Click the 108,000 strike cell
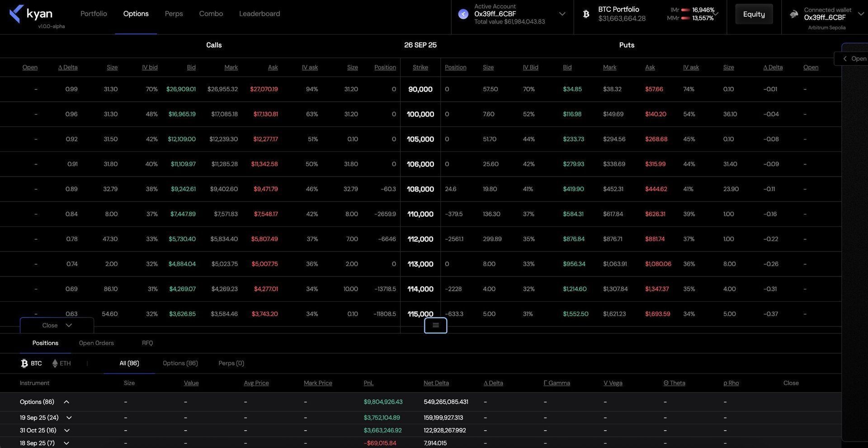The width and height of the screenshot is (868, 448). tap(420, 189)
